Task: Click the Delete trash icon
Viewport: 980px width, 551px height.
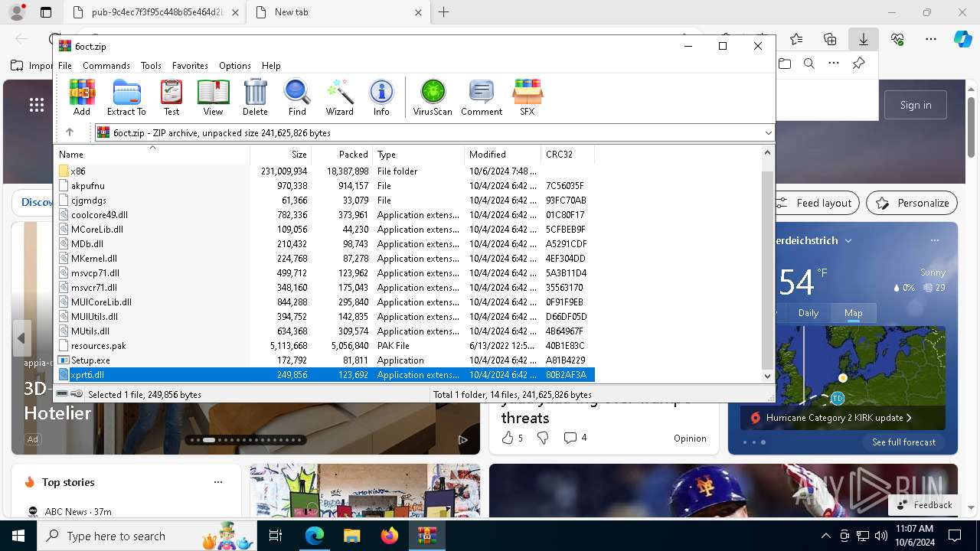Action: click(255, 97)
